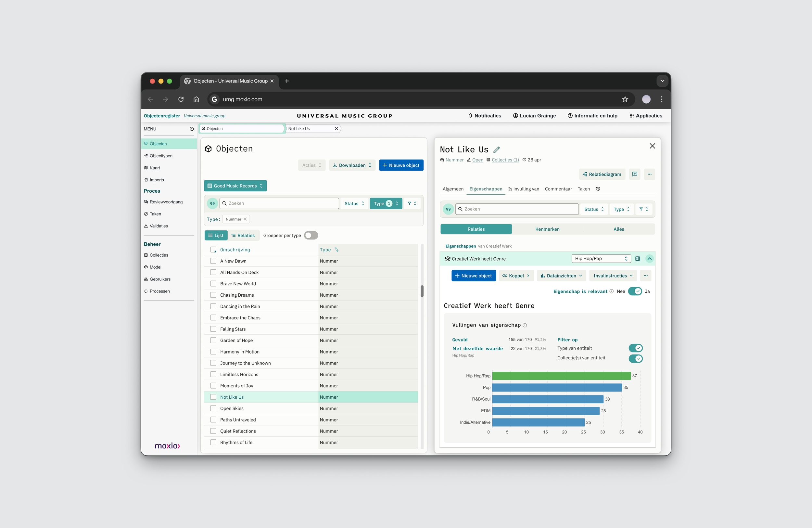Bookmark this page with the star icon
812x528 pixels.
[x=625, y=99]
